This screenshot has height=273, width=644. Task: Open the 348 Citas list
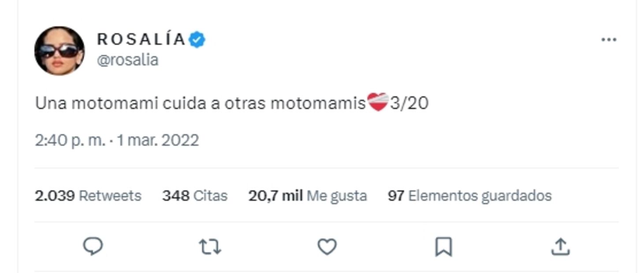(x=195, y=195)
